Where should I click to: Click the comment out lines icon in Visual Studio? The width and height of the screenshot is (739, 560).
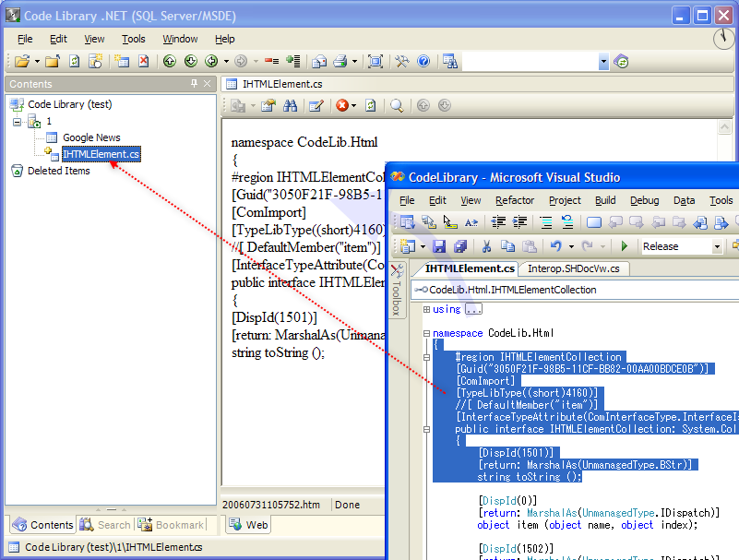pos(546,221)
